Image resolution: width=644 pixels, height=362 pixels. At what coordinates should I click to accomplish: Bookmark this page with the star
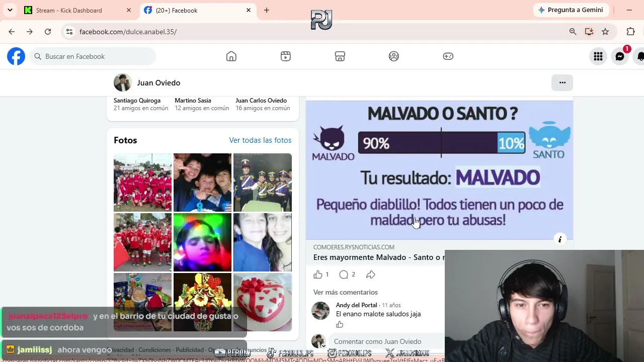605,32
